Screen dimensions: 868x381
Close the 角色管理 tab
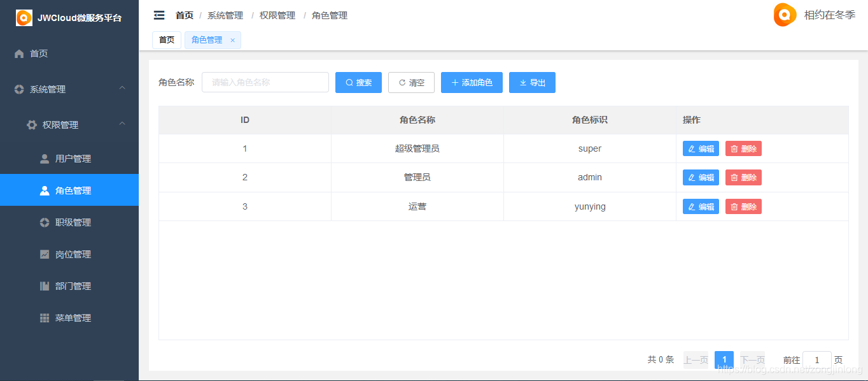(x=232, y=40)
